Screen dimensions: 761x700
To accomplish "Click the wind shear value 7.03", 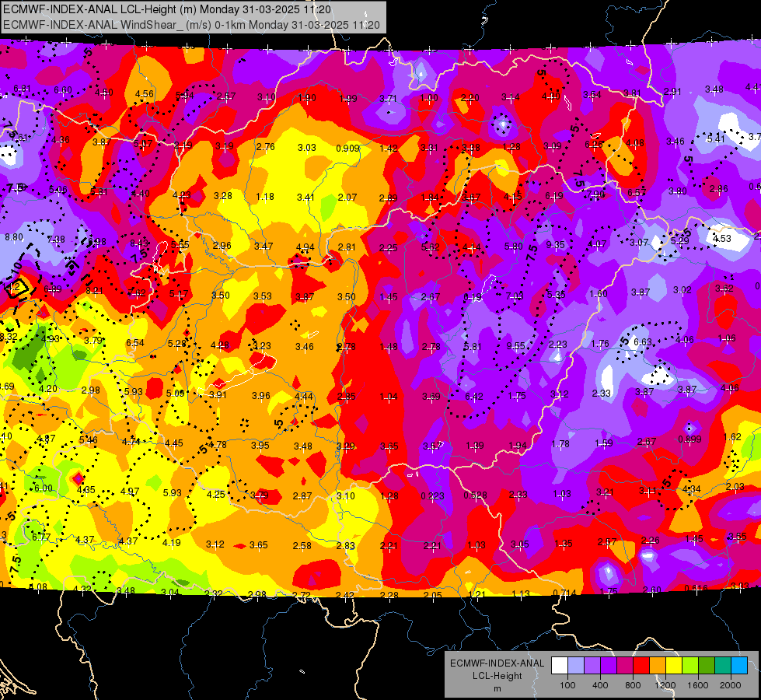I will [x=515, y=296].
